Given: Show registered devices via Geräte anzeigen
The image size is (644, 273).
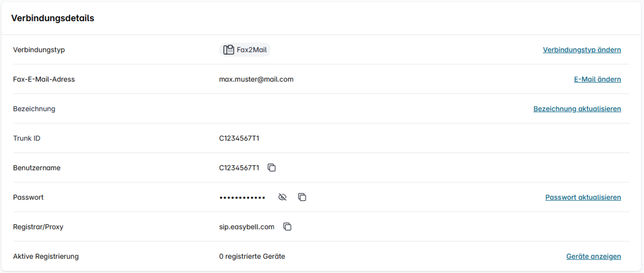Looking at the screenshot, I should pyautogui.click(x=593, y=256).
